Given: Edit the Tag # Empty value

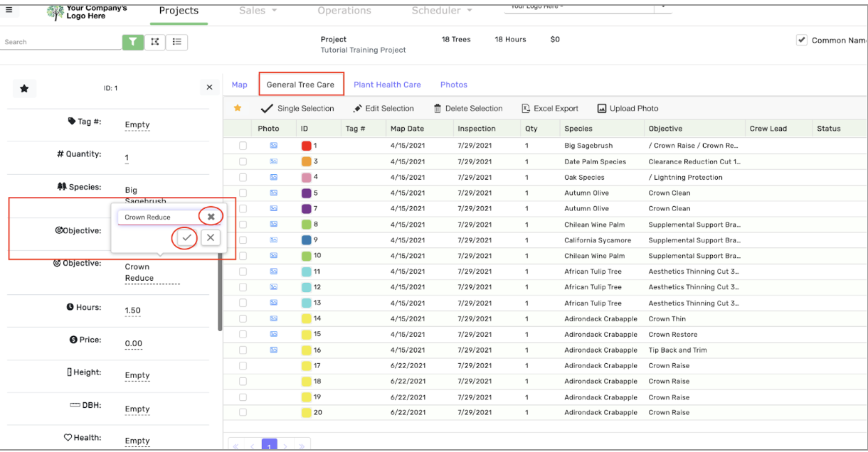Looking at the screenshot, I should pos(137,124).
